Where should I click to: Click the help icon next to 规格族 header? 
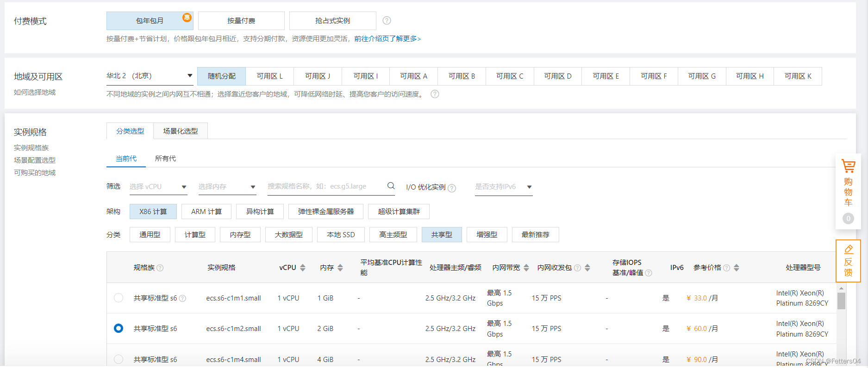pos(160,268)
